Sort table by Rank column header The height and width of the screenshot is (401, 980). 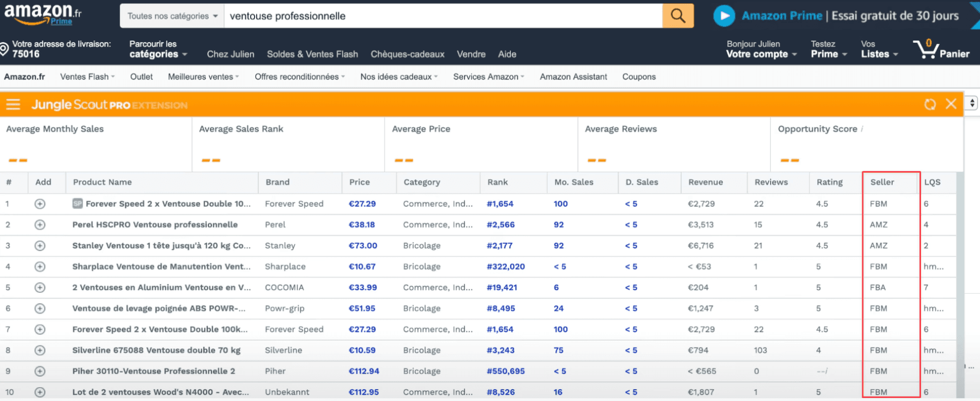point(497,182)
